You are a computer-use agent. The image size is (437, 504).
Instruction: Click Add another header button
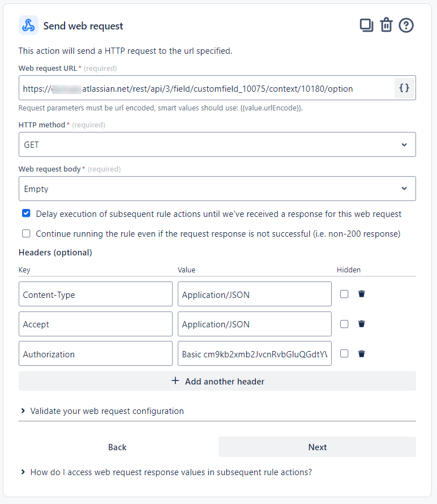pyautogui.click(x=217, y=381)
